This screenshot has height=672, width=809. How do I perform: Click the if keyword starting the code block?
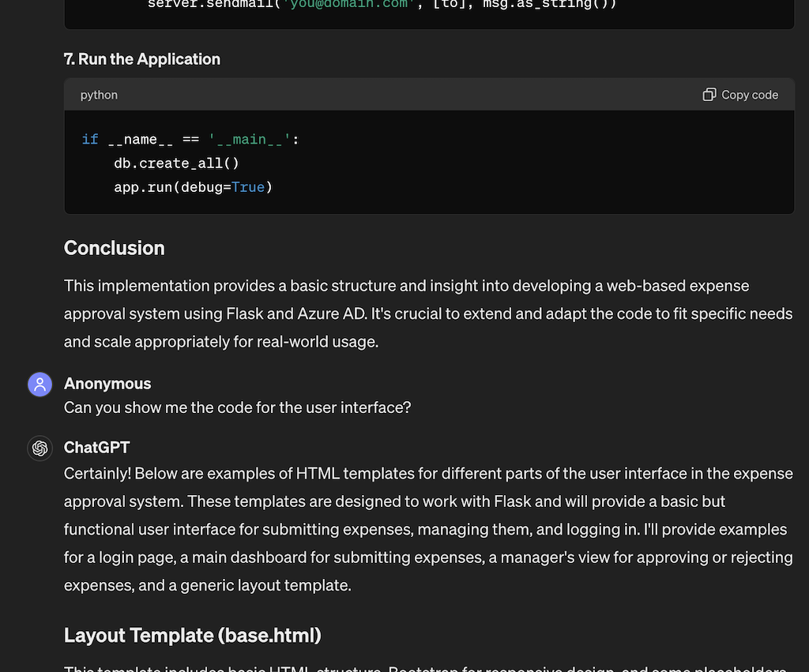pyautogui.click(x=89, y=139)
